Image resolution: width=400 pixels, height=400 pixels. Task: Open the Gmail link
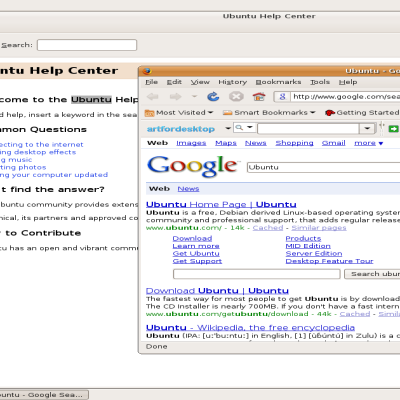[x=334, y=143]
